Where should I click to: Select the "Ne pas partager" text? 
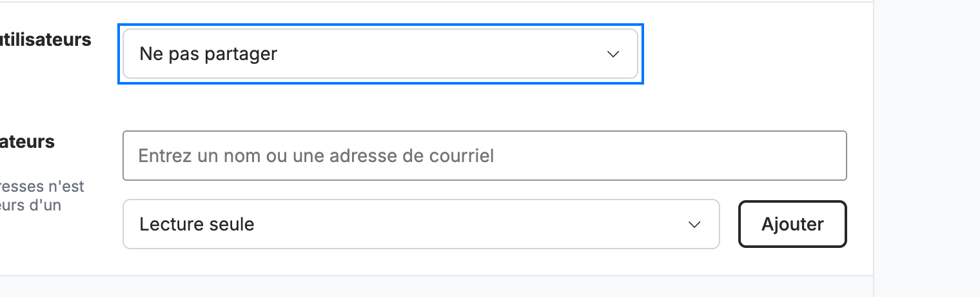208,54
